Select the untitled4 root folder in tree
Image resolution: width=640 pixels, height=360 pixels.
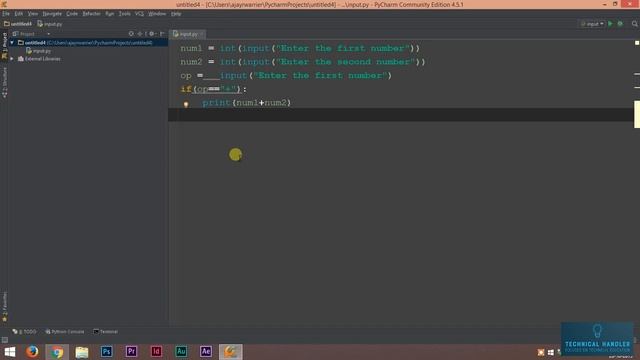pyautogui.click(x=88, y=42)
